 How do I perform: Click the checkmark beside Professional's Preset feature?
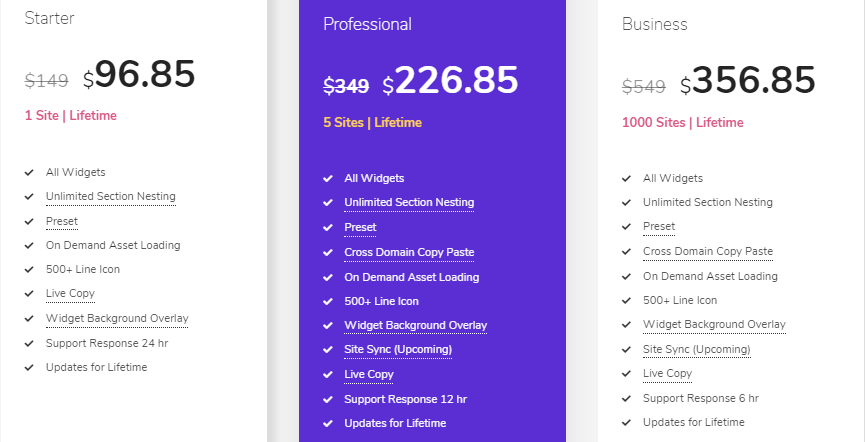(328, 227)
